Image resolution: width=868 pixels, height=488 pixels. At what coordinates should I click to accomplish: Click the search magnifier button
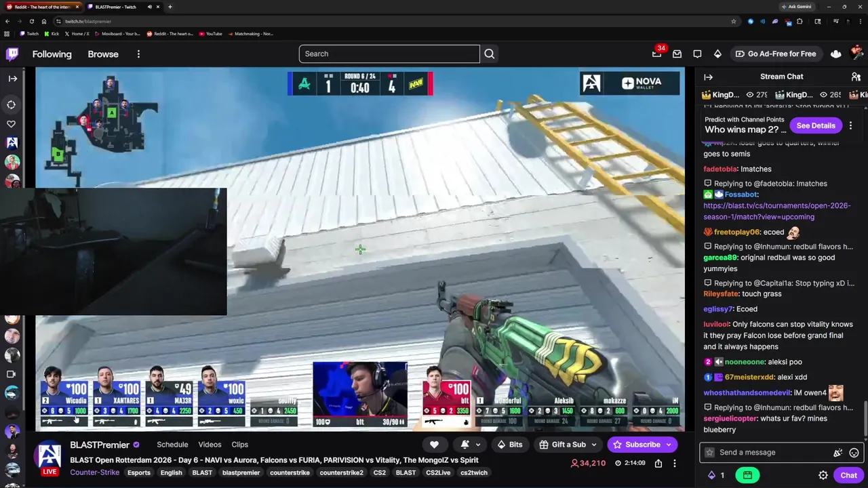(489, 54)
